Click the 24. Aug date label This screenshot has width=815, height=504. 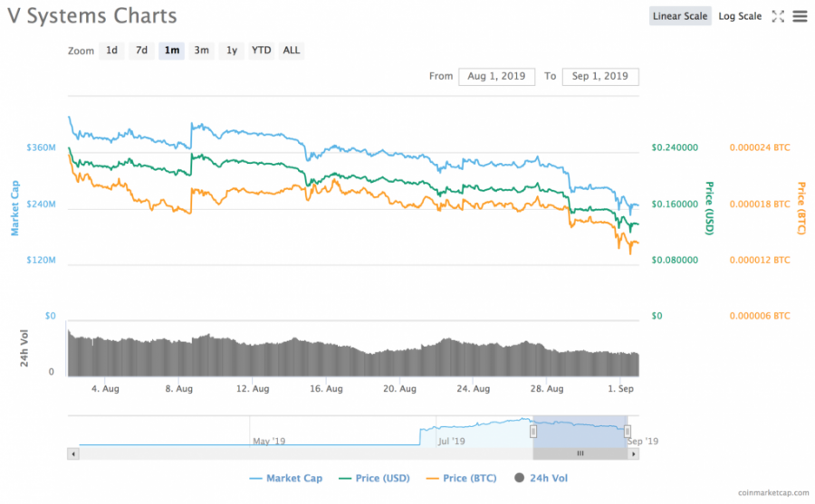pos(473,389)
